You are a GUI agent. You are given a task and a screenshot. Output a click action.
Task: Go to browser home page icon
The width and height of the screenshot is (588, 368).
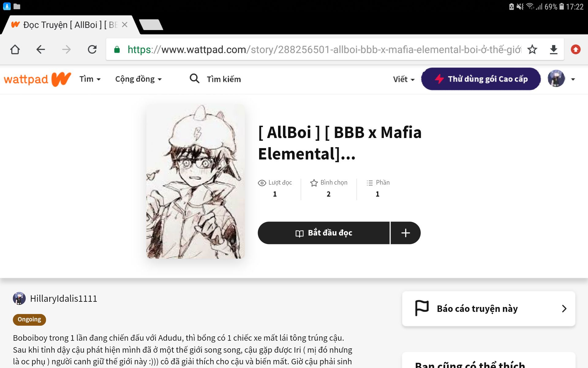click(x=15, y=49)
